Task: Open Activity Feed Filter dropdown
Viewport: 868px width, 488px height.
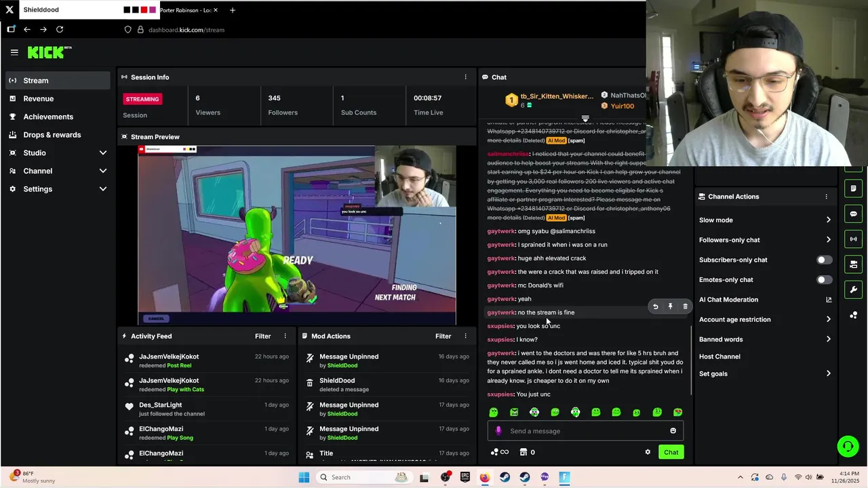Action: click(262, 336)
